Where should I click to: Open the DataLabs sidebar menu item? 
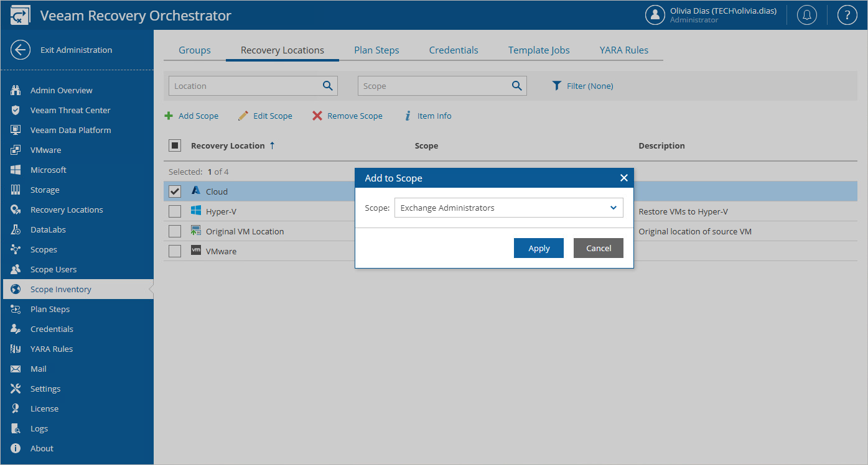pos(78,229)
